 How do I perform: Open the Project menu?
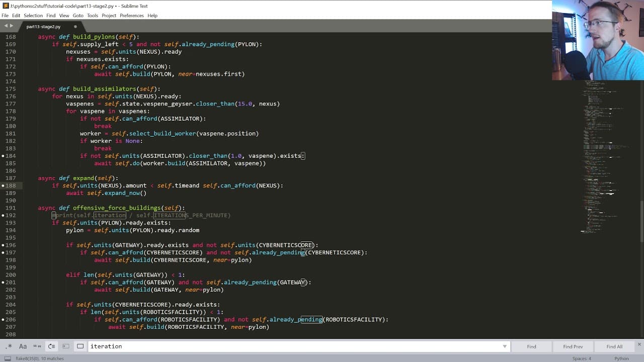[109, 16]
